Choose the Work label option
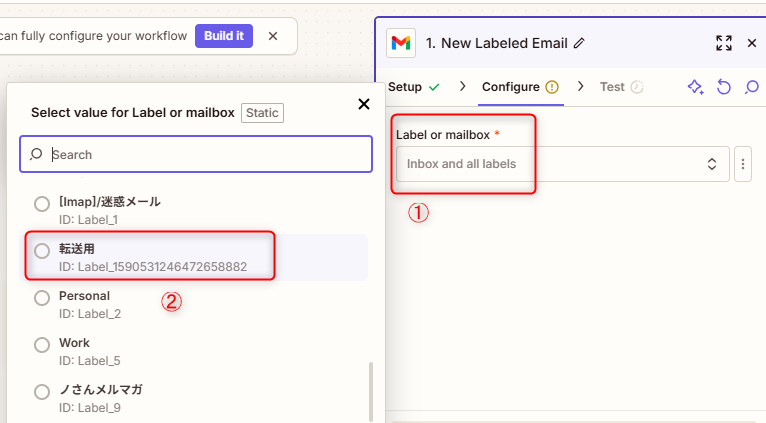The image size is (766, 423). [42, 344]
